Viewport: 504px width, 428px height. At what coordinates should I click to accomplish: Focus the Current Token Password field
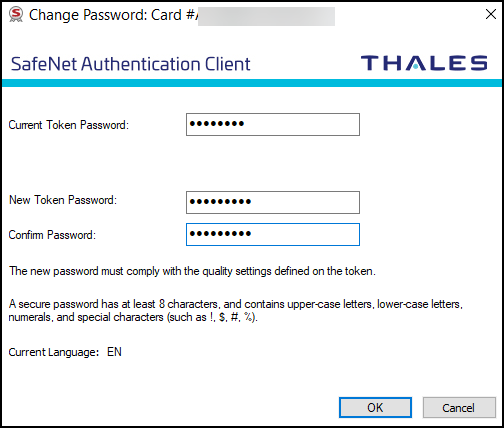pos(273,124)
